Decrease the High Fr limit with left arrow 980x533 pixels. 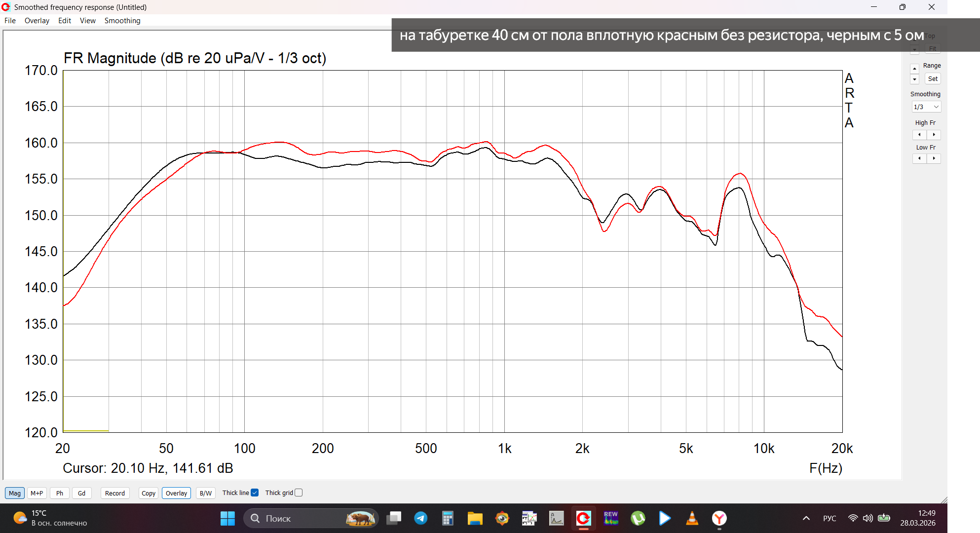pos(919,135)
